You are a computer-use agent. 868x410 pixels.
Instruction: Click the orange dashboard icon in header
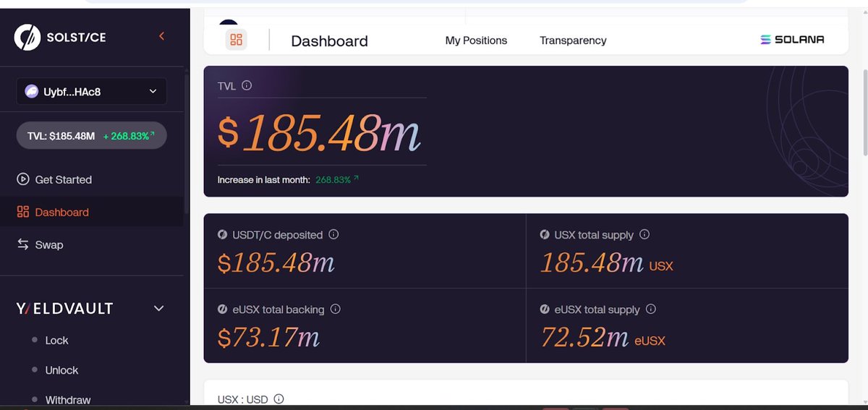[236, 40]
